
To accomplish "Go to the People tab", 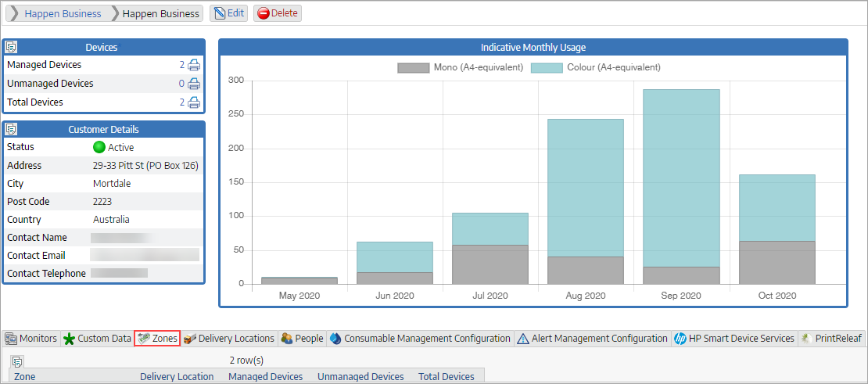I will tap(302, 339).
